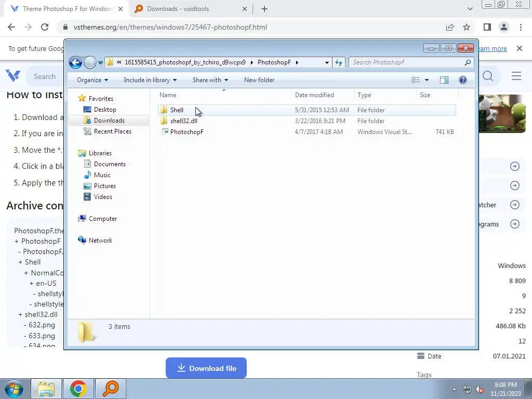Open a new Chrome tab
Screen dimensions: 532x399
pyautogui.click(x=264, y=9)
